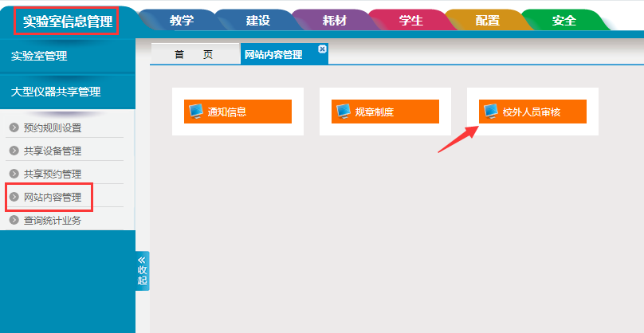Viewport: 644px width, 333px height.
Task: Click arrow icon beside 共享设备管理
Action: pyautogui.click(x=14, y=151)
